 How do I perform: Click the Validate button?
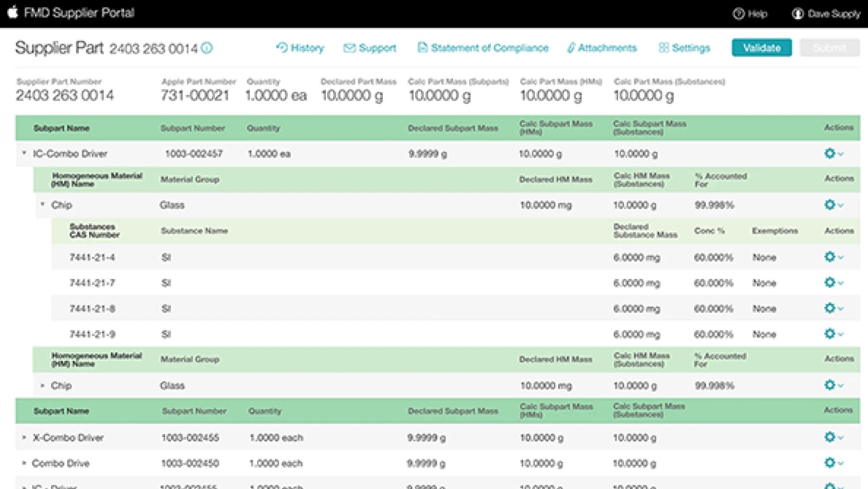762,48
